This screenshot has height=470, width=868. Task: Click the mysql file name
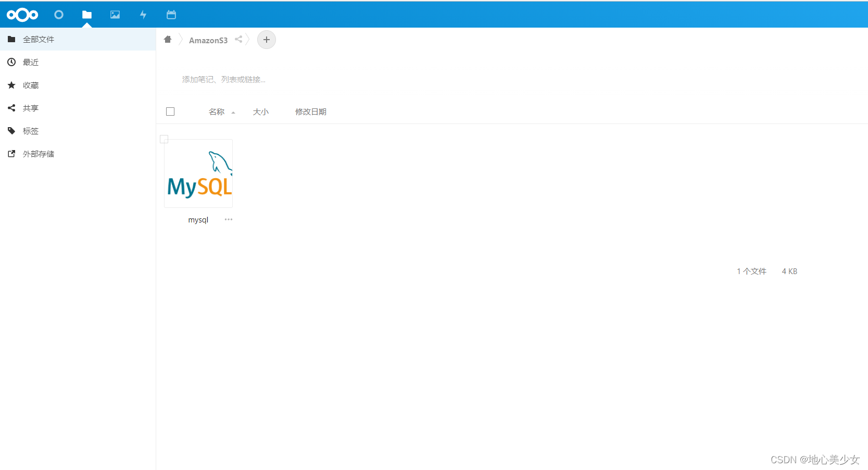(x=198, y=220)
